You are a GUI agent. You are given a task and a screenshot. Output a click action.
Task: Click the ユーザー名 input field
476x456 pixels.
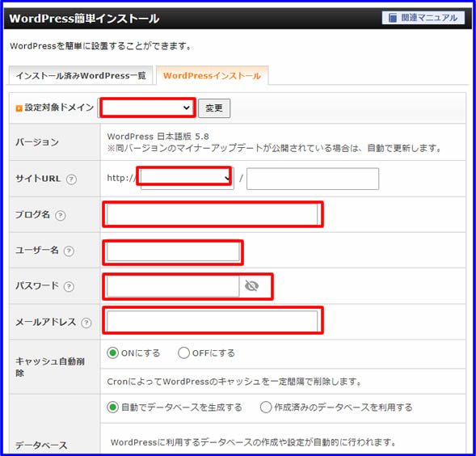click(x=173, y=251)
